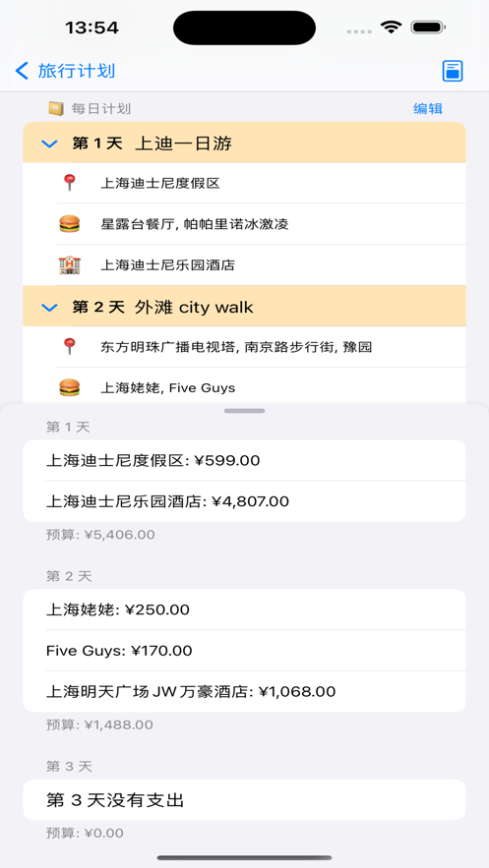Open the 上海姥姥: ¥250.00 expense
The image size is (489, 868).
[x=244, y=609]
